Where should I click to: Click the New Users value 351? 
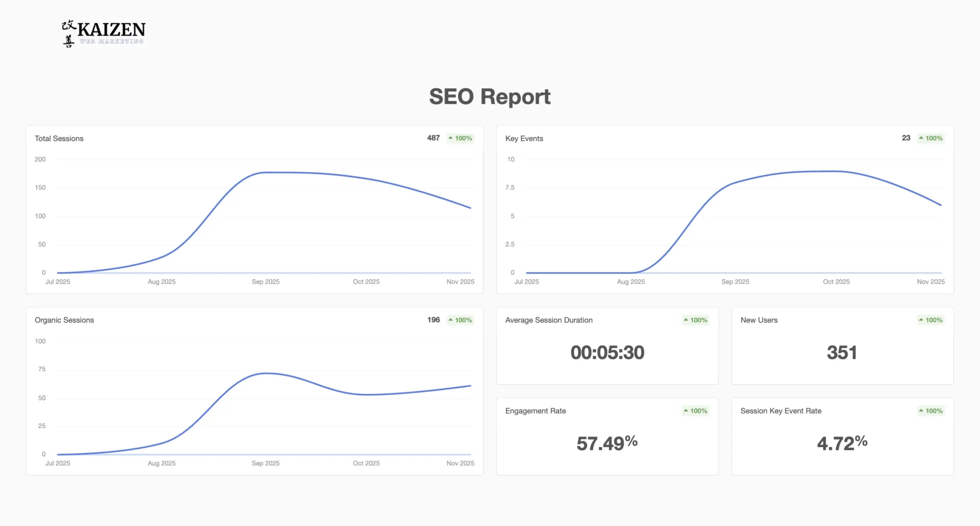pos(842,352)
